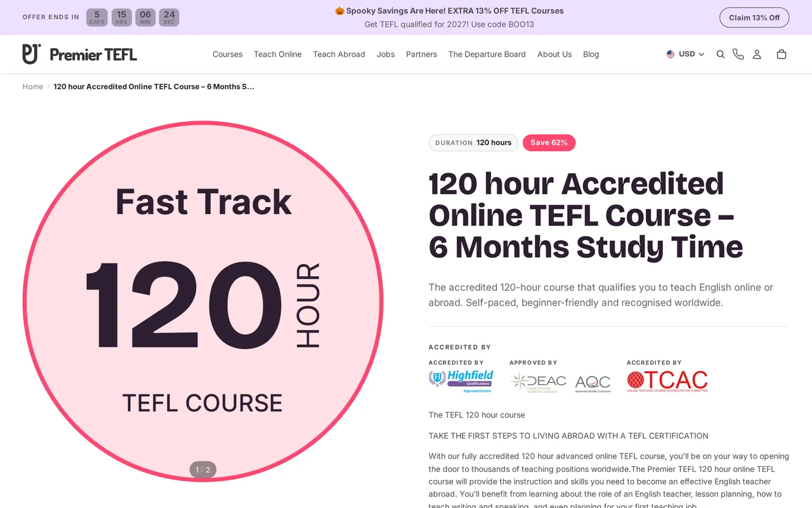Click the AQC approved curriculum logo
812x508 pixels.
tap(593, 384)
